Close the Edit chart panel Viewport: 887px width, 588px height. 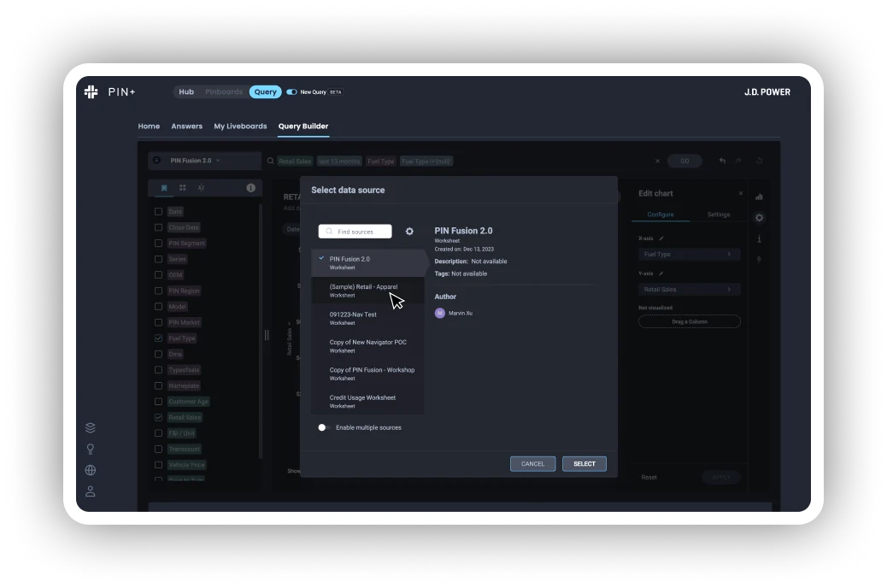pyautogui.click(x=741, y=193)
